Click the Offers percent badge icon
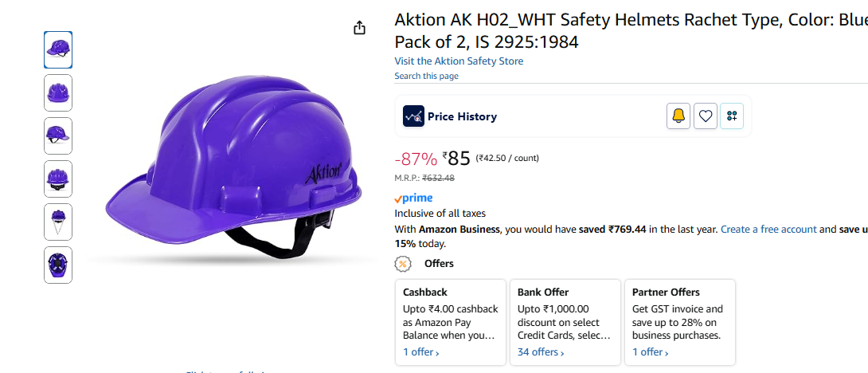The image size is (868, 373). 403,264
